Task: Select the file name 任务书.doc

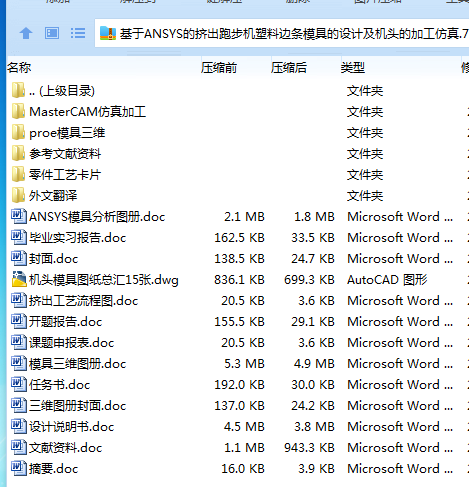Action: [60, 385]
